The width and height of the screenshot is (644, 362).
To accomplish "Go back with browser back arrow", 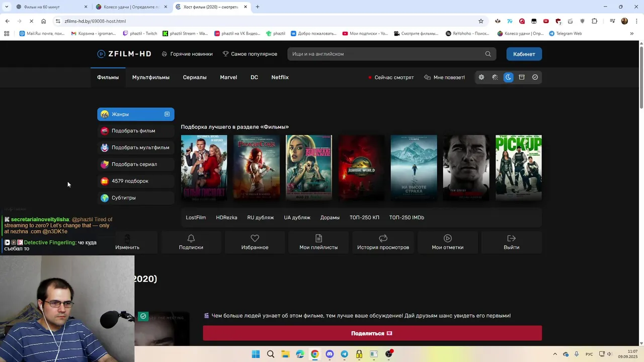I will point(7,21).
